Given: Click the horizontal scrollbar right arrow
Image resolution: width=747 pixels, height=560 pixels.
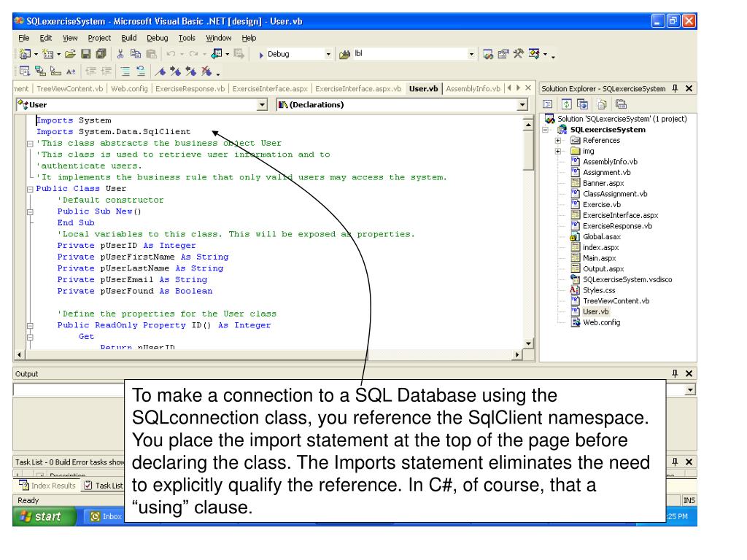Looking at the screenshot, I should 517,355.
